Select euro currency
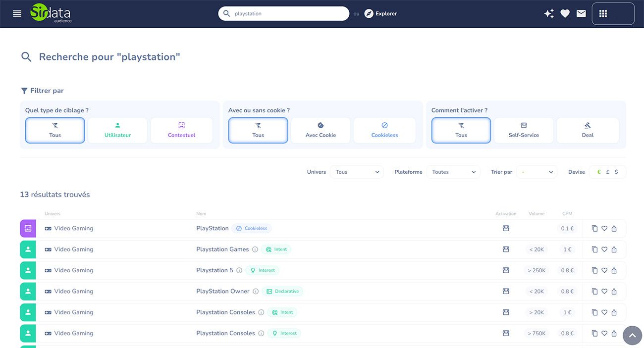 [x=599, y=172]
